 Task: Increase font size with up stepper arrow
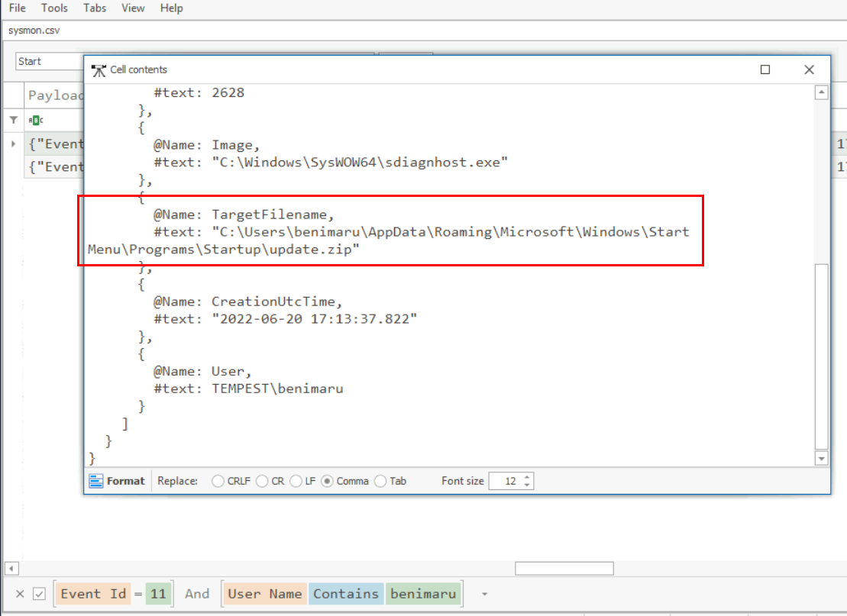click(527, 477)
